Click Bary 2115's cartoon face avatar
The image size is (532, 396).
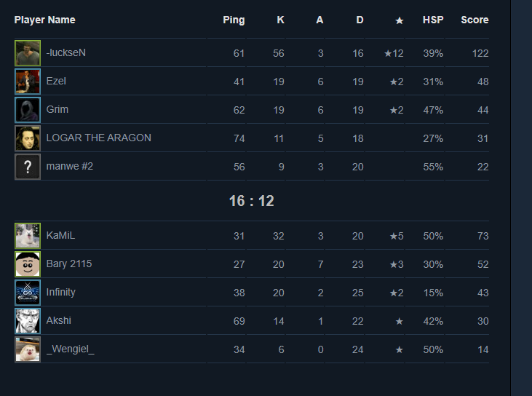pyautogui.click(x=28, y=264)
